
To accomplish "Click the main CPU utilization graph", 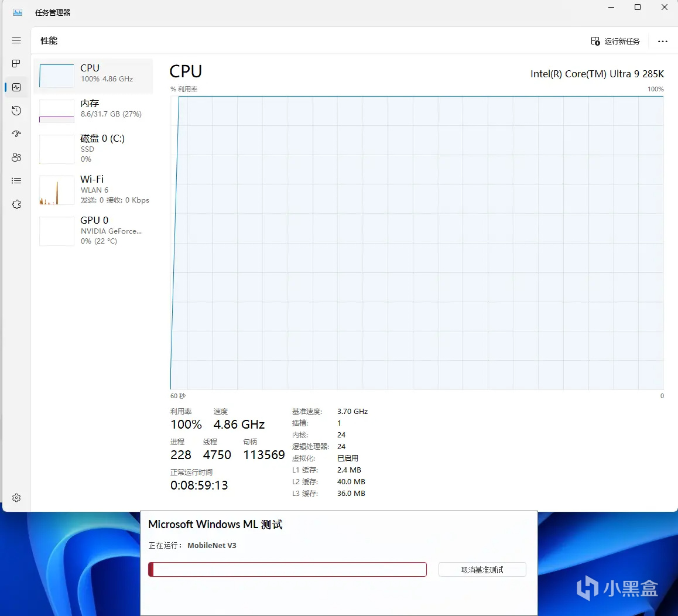I will pos(417,242).
